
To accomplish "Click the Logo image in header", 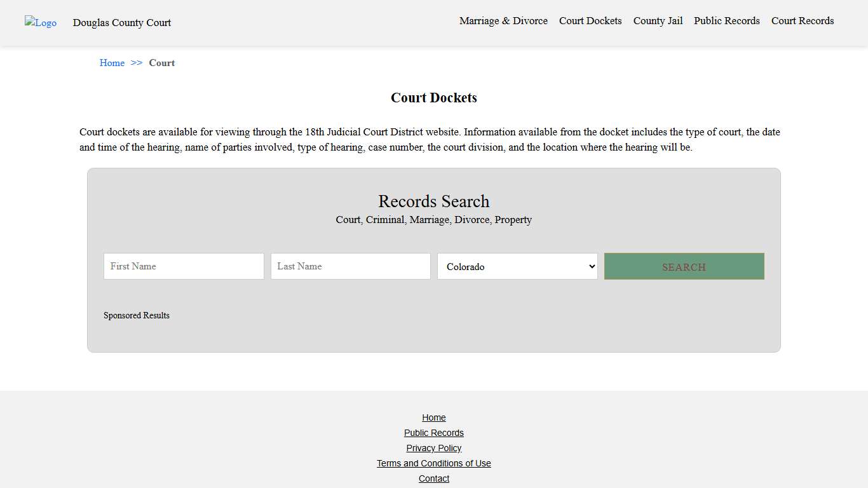I will pos(41,23).
